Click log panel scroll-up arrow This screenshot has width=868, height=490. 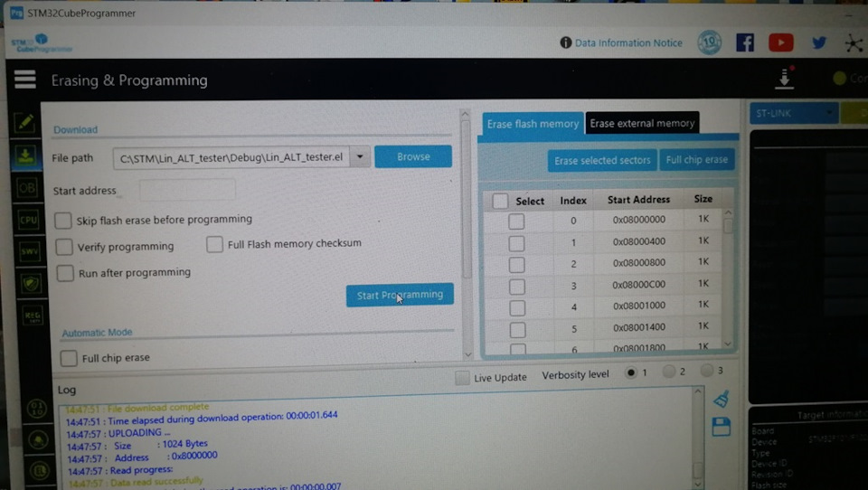click(697, 391)
